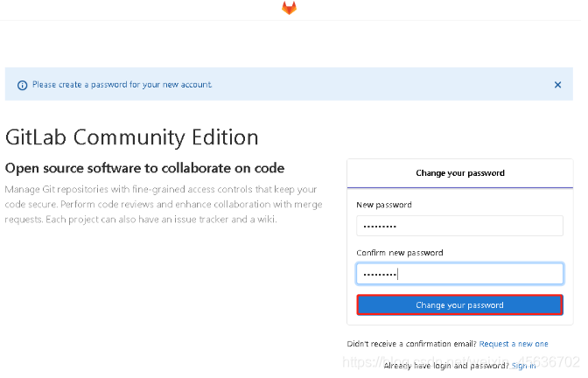Click the "Manage Git repositories" description paragraph
Viewport: 588px width, 378px height.
165,206
